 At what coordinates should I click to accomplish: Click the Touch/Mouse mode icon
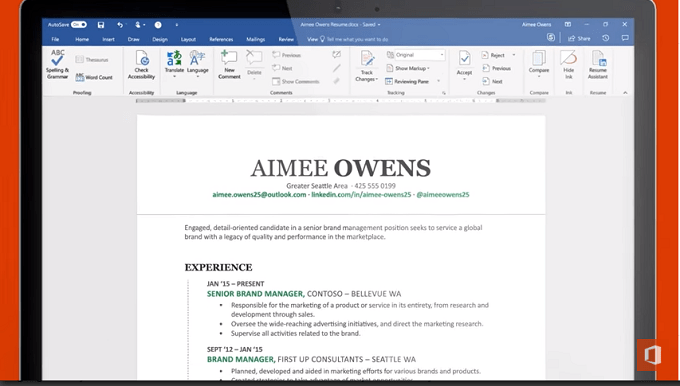point(138,25)
